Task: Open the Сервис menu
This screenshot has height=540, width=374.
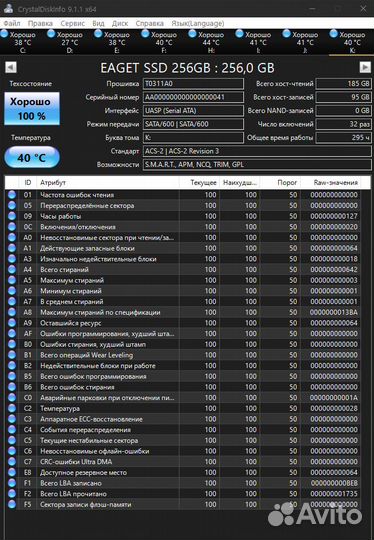Action: tap(73, 23)
